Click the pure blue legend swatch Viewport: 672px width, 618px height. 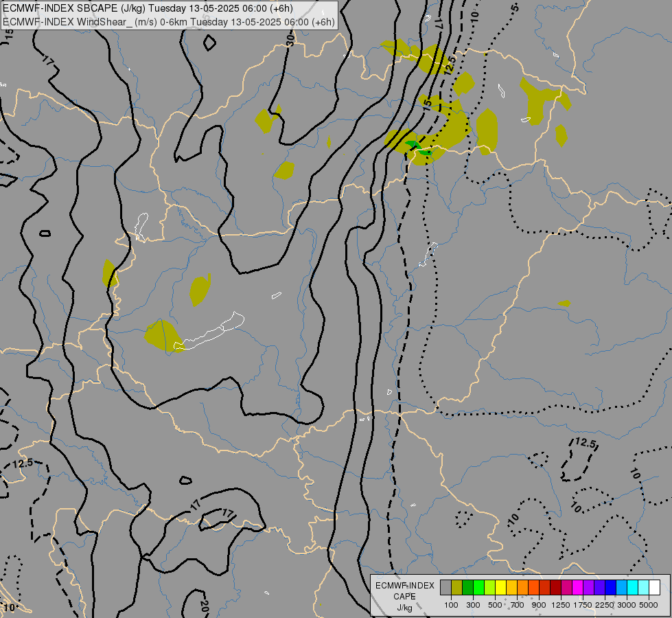pos(610,588)
